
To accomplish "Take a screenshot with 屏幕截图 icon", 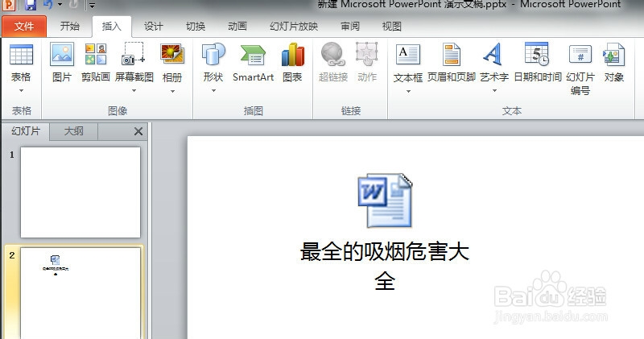I will point(134,54).
